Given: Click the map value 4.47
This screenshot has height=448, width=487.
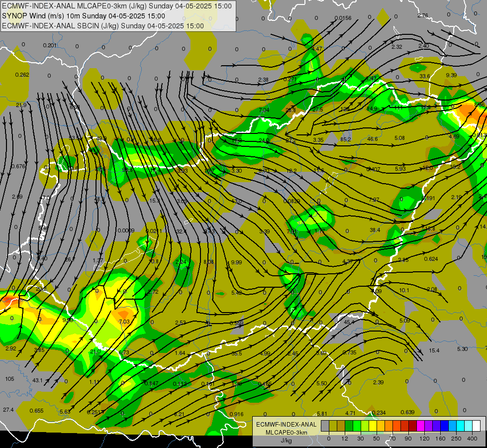Looking at the screenshot, I should click(x=317, y=49).
